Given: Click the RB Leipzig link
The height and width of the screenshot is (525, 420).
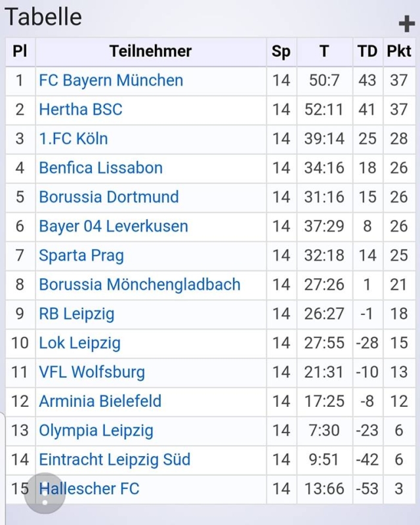Looking at the screenshot, I should click(77, 314).
